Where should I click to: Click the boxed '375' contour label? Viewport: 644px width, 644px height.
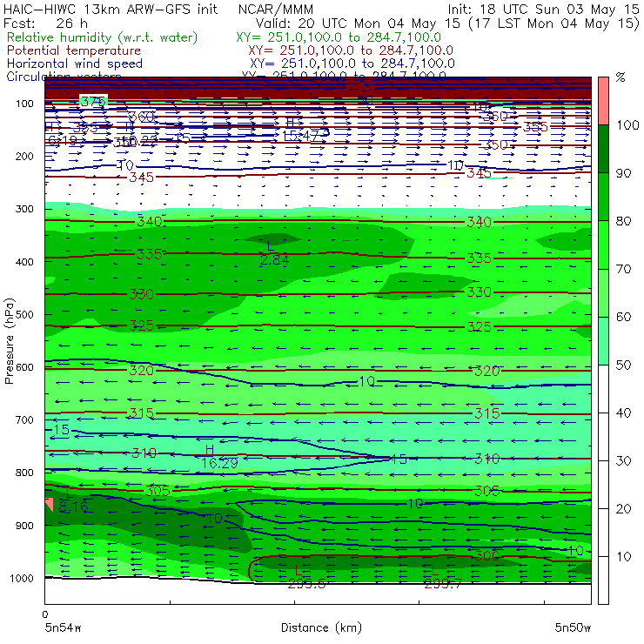[93, 101]
